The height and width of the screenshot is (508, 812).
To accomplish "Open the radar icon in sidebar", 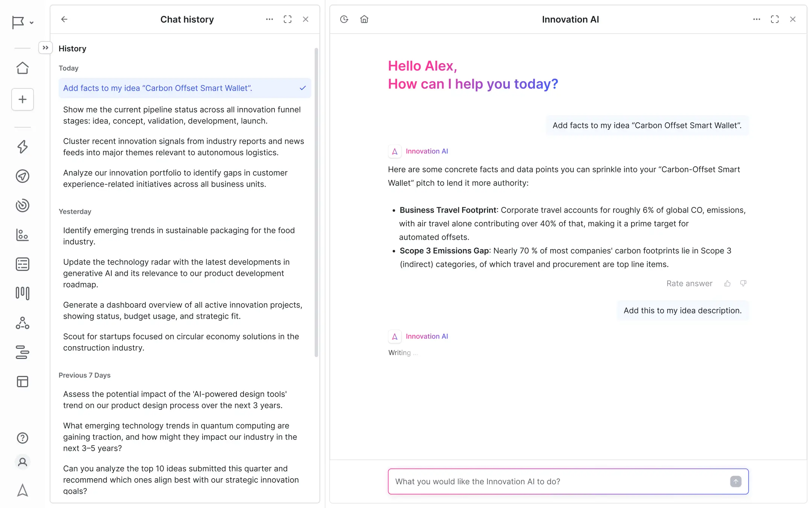I will point(23,205).
